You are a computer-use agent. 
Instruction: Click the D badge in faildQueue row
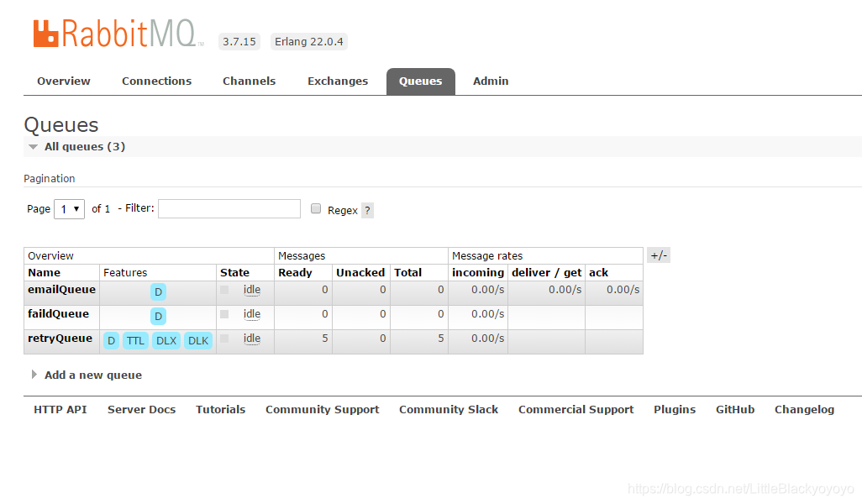tap(158, 317)
